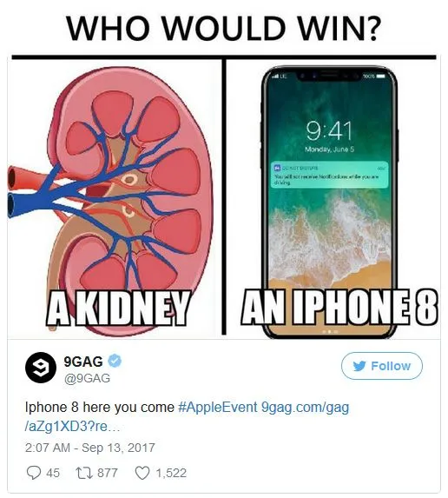Click the tweet text 'Iphone 8 here you come'
448x498 pixels.
[100, 407]
